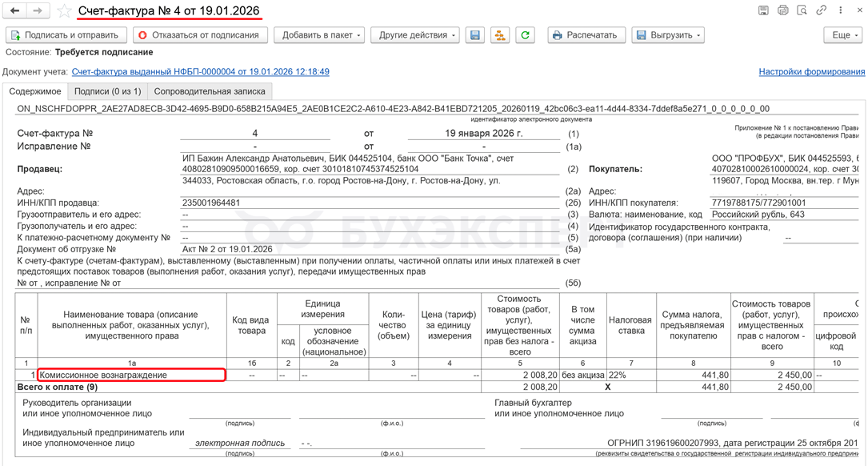The height and width of the screenshot is (466, 868).
Task: Go back with the left arrow
Action: point(15,10)
